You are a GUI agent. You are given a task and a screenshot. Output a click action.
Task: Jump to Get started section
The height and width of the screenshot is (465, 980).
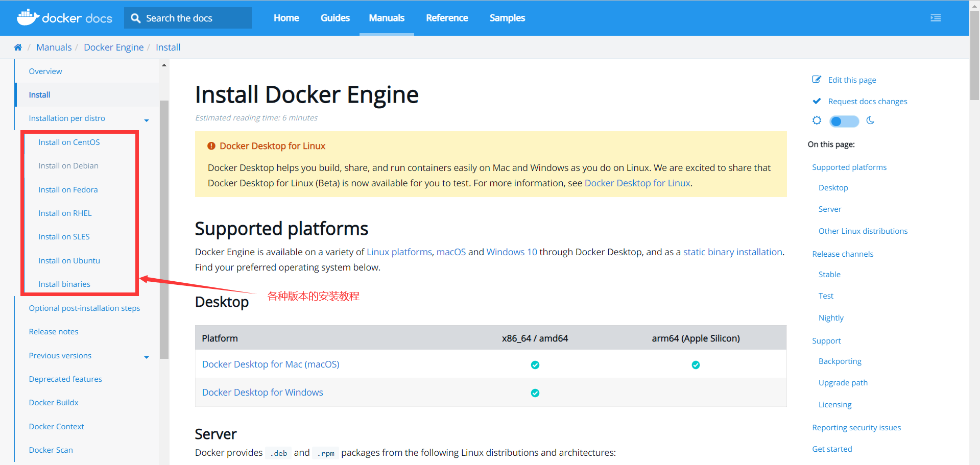pyautogui.click(x=832, y=449)
